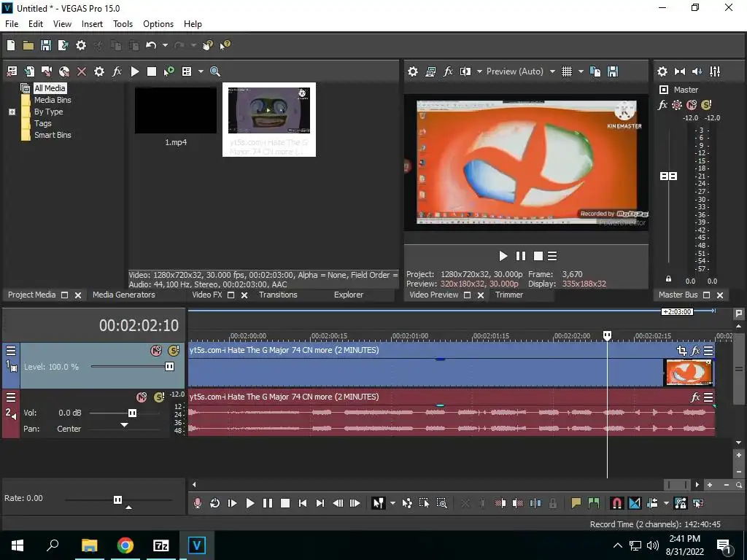This screenshot has height=560, width=747.
Task: Remove selected media with the red X icon
Action: pyautogui.click(x=82, y=71)
